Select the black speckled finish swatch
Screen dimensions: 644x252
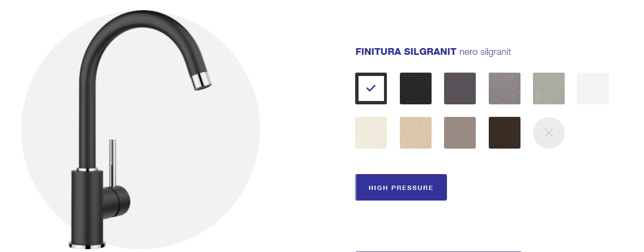click(416, 88)
